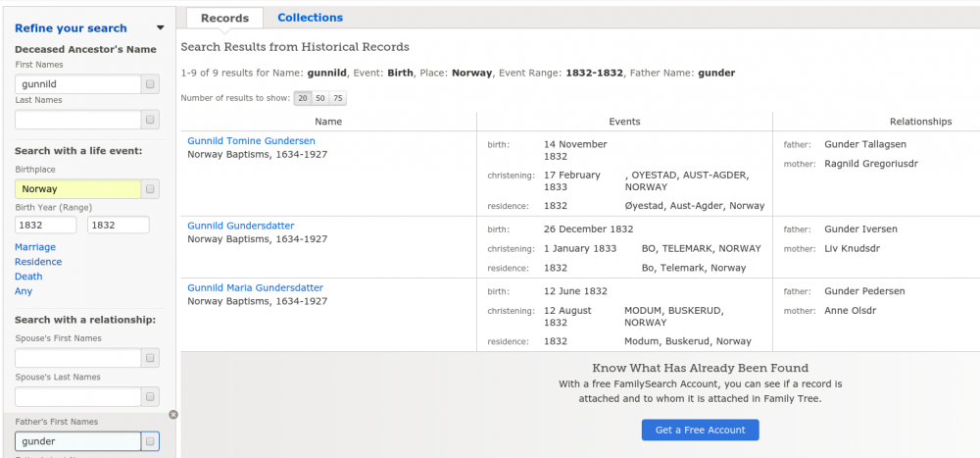Open Gunnild Tomine Gundersen record
Image resolution: width=980 pixels, height=458 pixels.
(251, 141)
